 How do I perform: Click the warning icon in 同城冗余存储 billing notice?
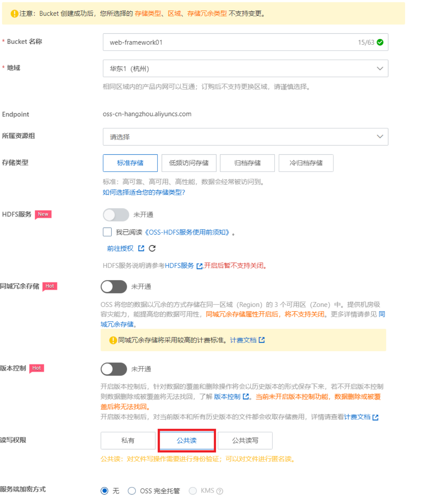(x=113, y=340)
